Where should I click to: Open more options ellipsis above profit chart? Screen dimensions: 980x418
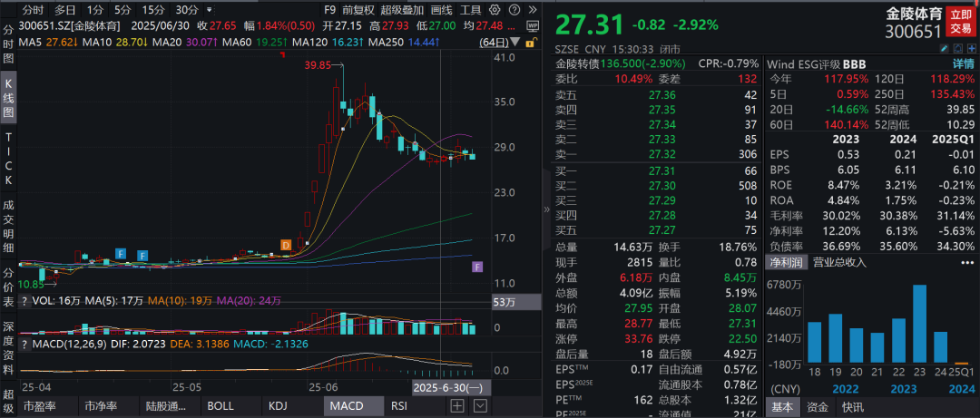(x=967, y=262)
